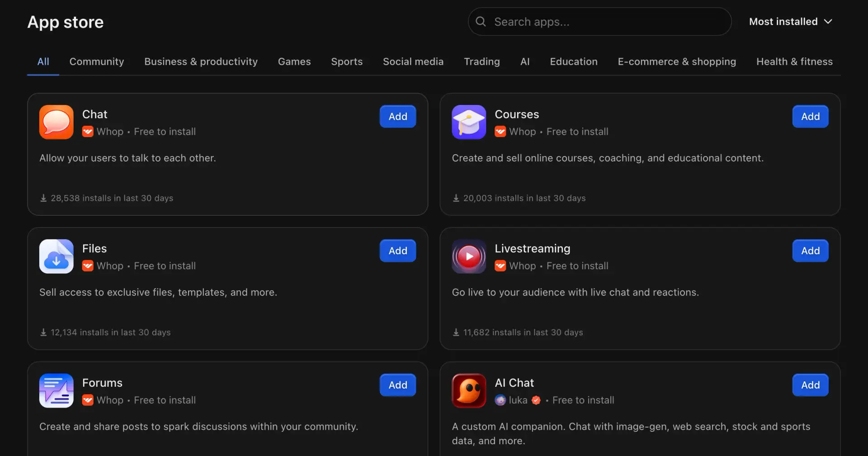Browse the Games category tab
This screenshot has height=456, width=868.
click(x=294, y=62)
